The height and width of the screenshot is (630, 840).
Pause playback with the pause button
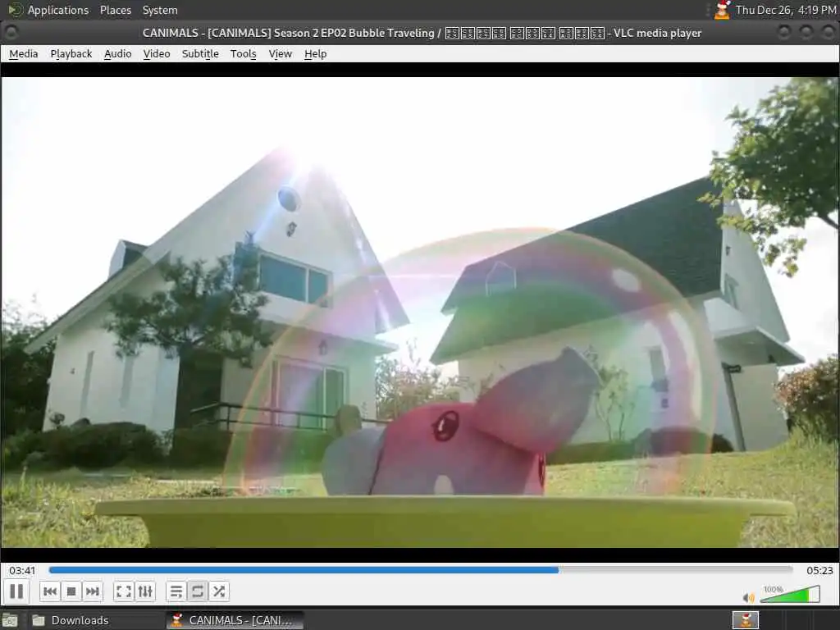(x=16, y=591)
